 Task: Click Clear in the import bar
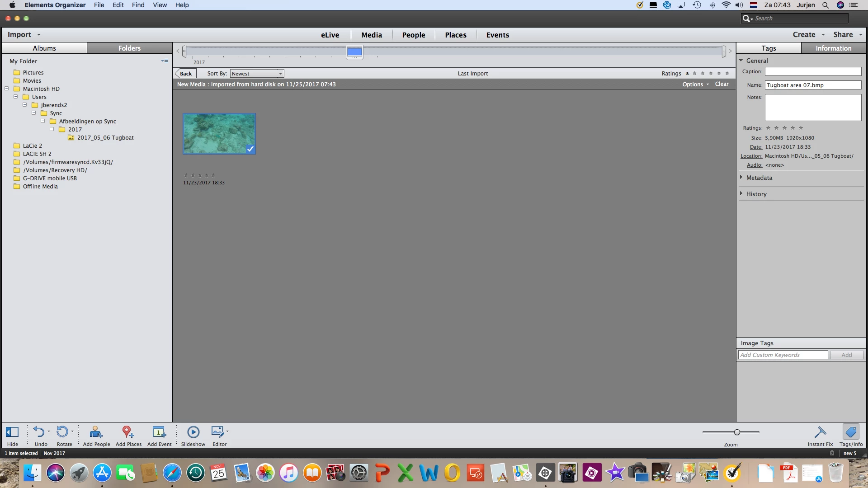point(722,84)
